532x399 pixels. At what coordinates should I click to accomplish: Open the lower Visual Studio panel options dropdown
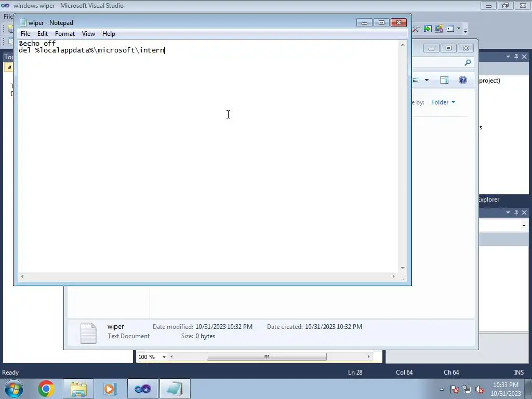508,212
